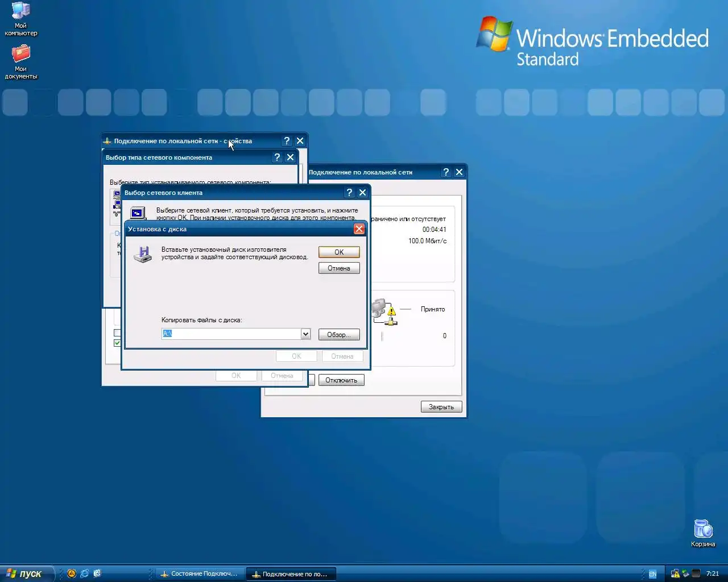The image size is (728, 582).
Task: Switch to Состояние Подключ... taskbar button
Action: coord(200,574)
